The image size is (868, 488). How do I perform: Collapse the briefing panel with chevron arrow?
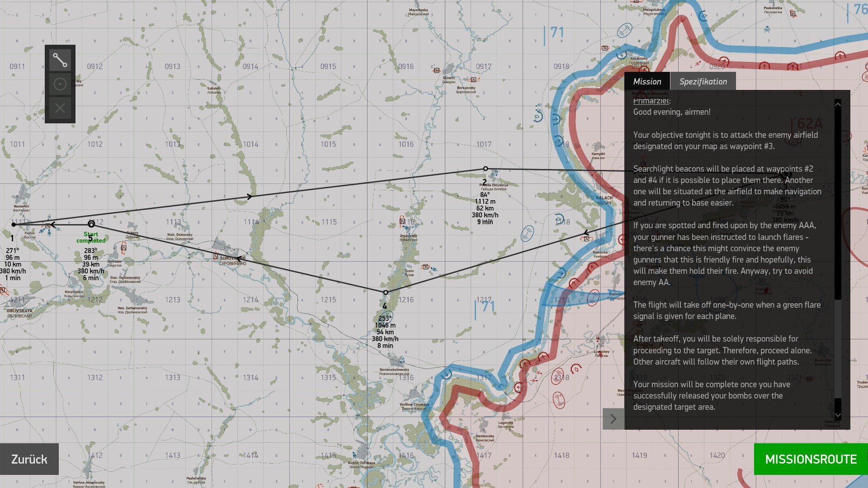[x=613, y=419]
